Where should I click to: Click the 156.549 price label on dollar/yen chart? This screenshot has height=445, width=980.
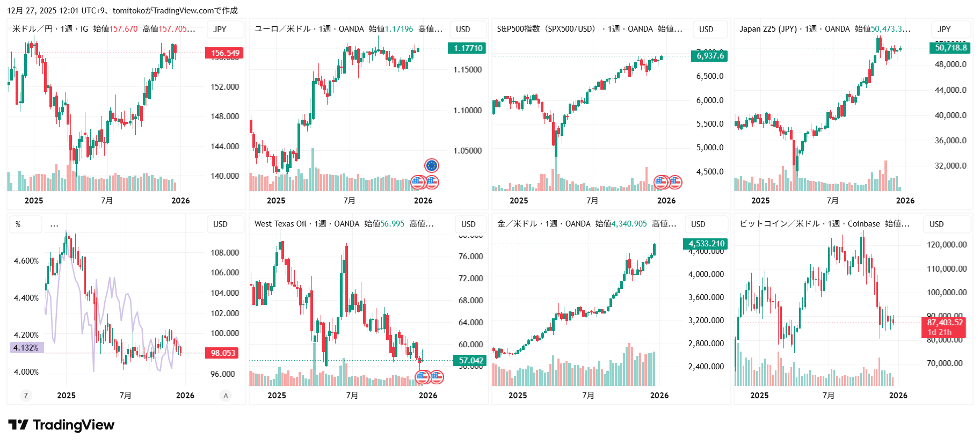224,53
